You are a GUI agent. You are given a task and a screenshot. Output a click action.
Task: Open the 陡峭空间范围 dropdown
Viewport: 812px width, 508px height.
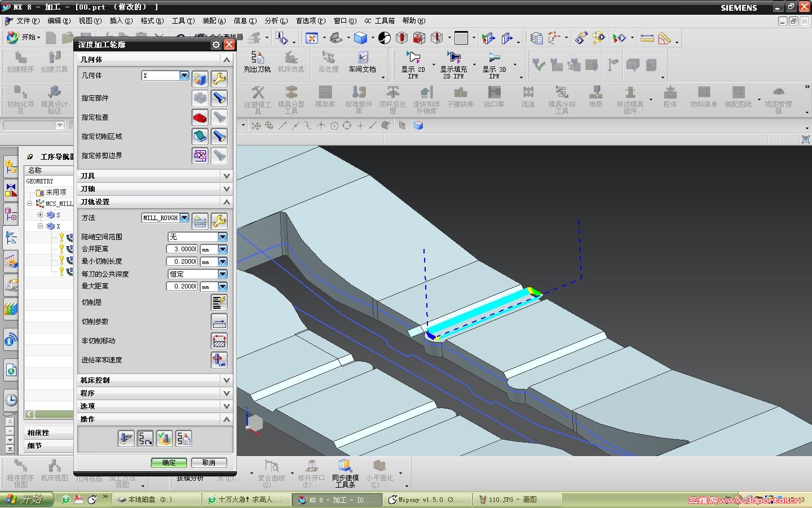point(223,237)
